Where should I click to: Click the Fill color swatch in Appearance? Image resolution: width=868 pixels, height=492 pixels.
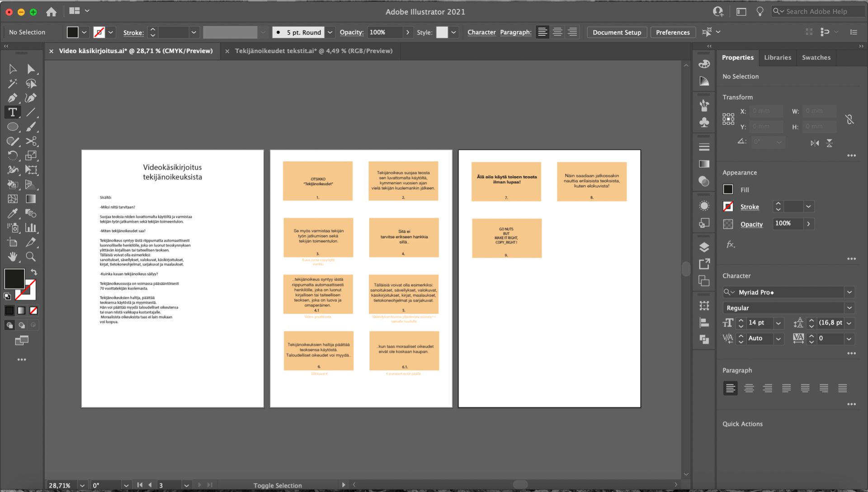coord(728,189)
